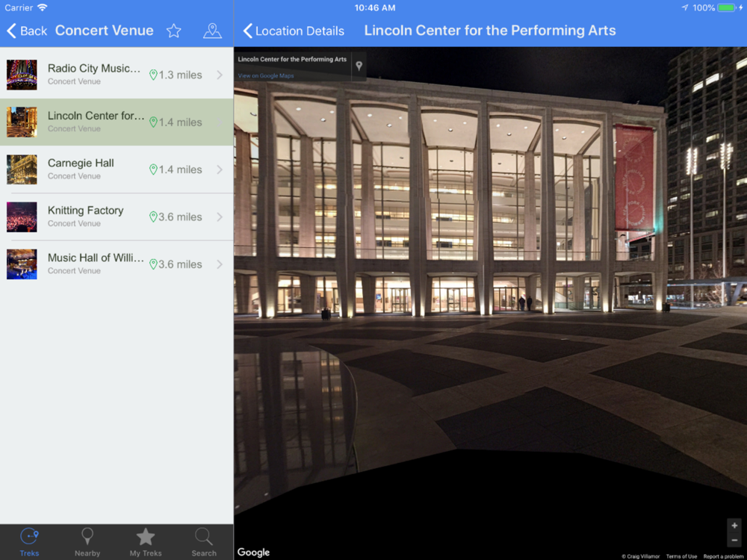Screen dimensions: 747x560
Task: Select the Lincoln Center list entry
Action: (x=117, y=122)
